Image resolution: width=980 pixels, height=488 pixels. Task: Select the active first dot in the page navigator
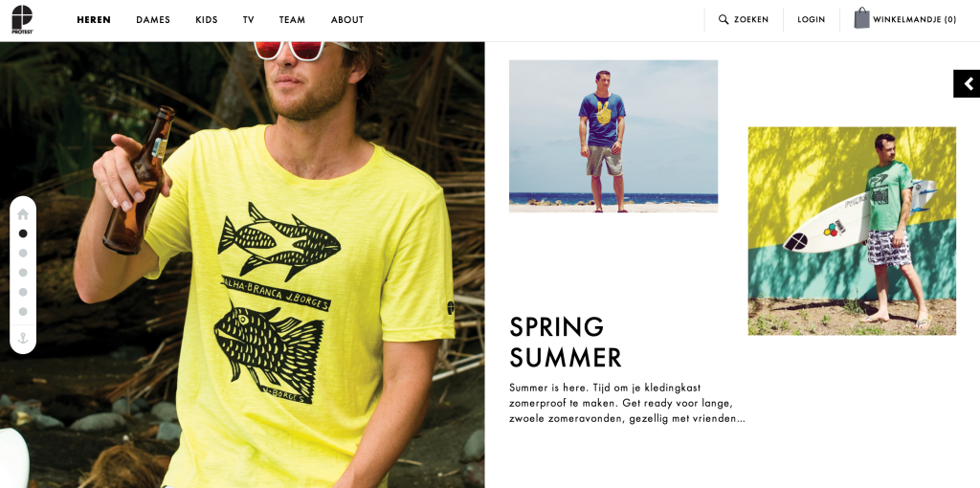[x=23, y=233]
